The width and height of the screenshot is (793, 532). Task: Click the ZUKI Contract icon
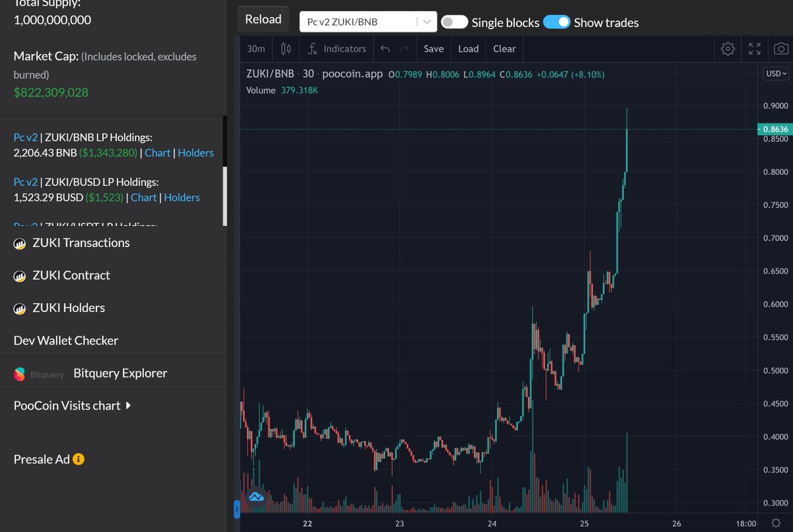click(x=20, y=276)
